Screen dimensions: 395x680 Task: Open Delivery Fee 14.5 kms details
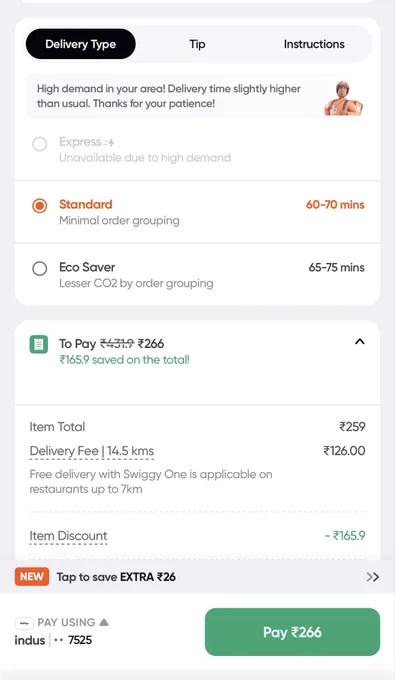click(91, 451)
